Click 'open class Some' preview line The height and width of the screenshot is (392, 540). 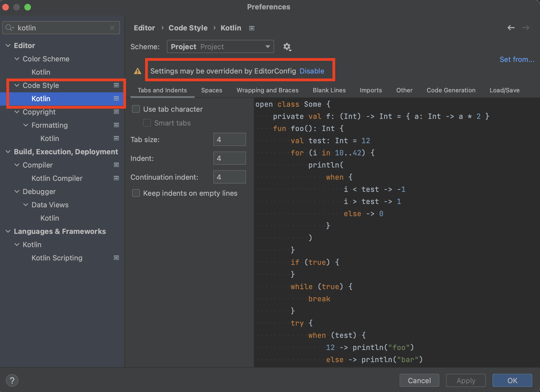tap(293, 104)
